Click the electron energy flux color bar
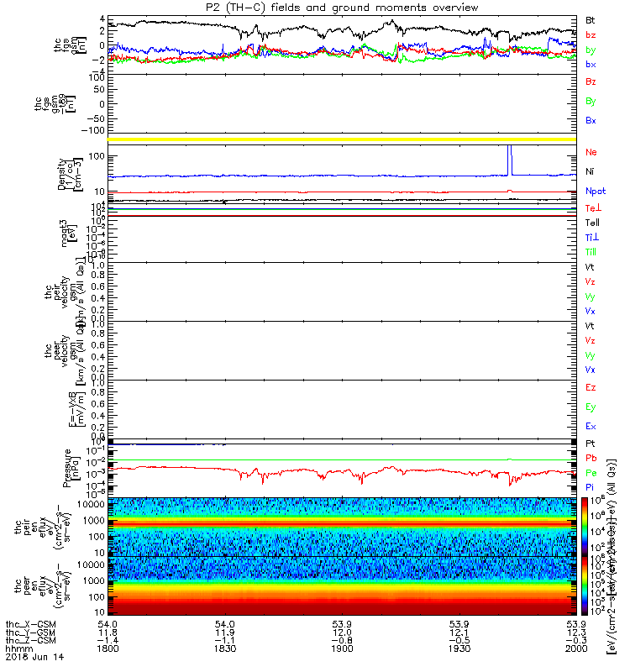This screenshot has height=672, width=630. pyautogui.click(x=585, y=585)
